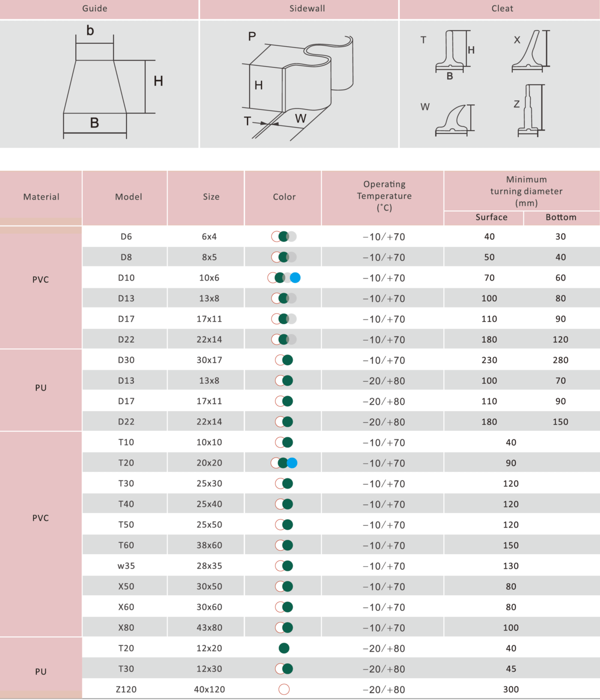Click the Surface sub-column header
Viewport: 600px width, 700px height.
491,217
